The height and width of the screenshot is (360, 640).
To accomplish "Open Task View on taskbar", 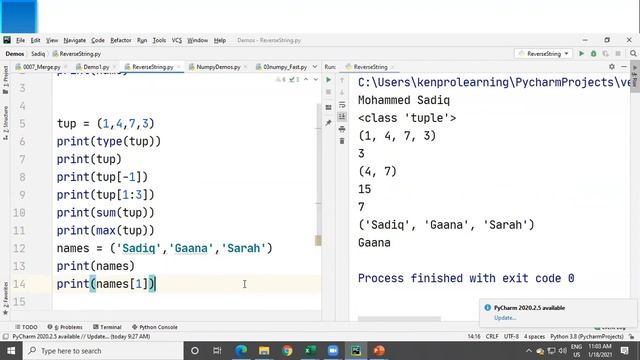I will [x=217, y=351].
